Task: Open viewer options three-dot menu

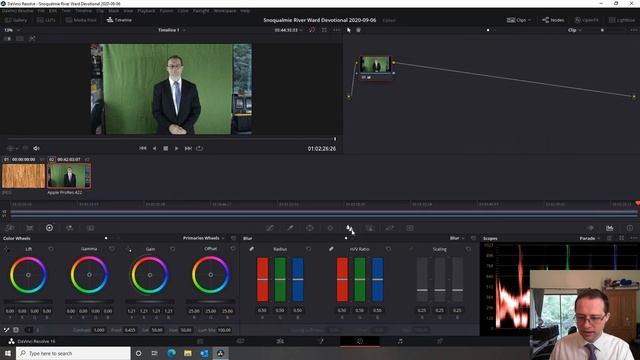Action: click(336, 30)
